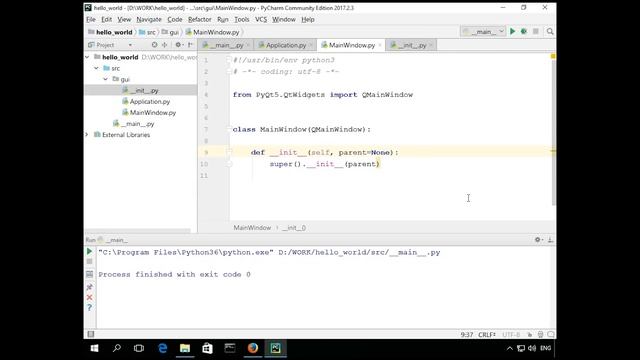Screen dimensions: 640x360
Task: Click Stop in Run panel sidebar
Action: coord(89,262)
